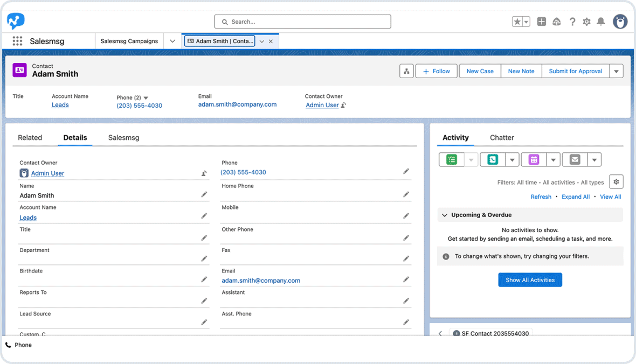Open the App Launcher waffle icon
The height and width of the screenshot is (364, 636).
[x=17, y=41]
